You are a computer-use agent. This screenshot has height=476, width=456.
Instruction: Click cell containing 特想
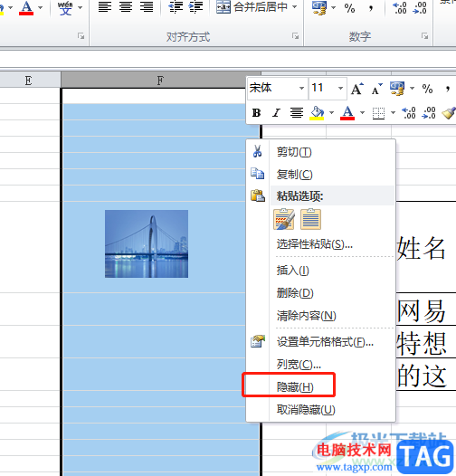425,342
